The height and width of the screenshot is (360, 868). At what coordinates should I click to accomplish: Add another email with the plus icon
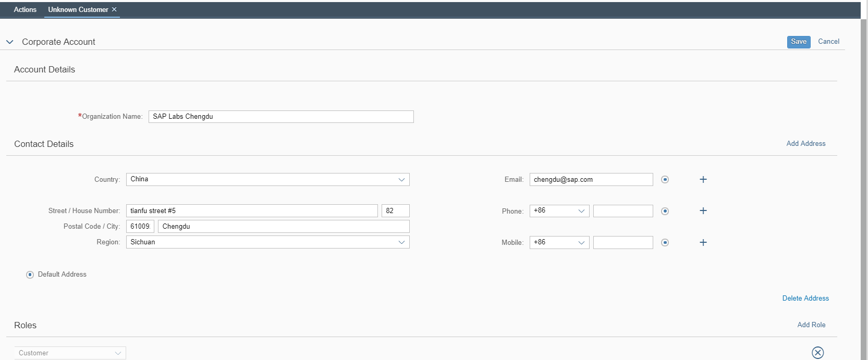pyautogui.click(x=703, y=179)
